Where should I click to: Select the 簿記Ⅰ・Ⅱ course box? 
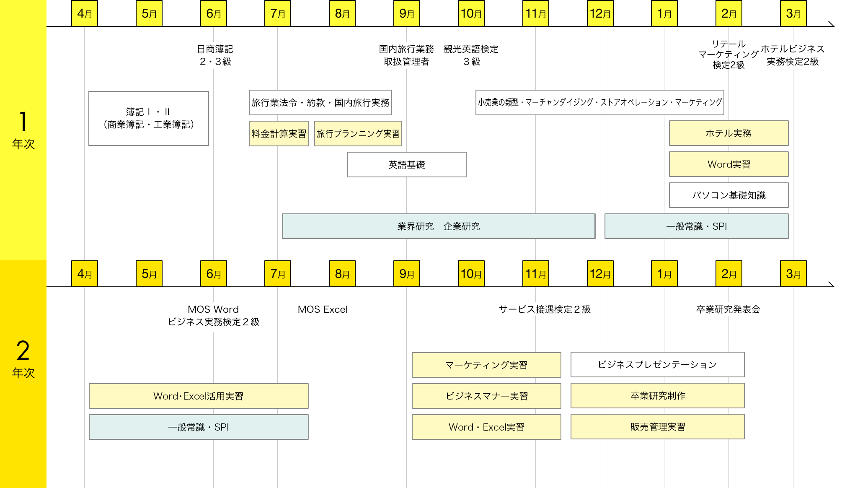(149, 118)
